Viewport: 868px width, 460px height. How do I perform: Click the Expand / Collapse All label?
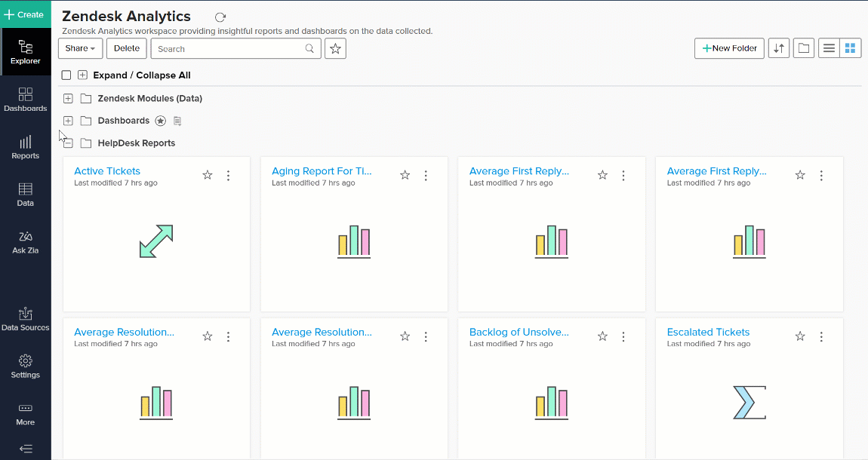pyautogui.click(x=142, y=75)
